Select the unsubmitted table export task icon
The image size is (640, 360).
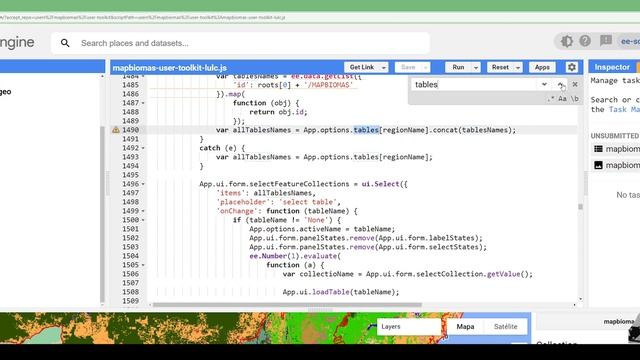click(598, 149)
